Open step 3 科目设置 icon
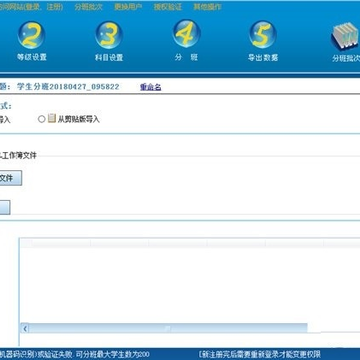Viewport: 360px width, 360px height. [109, 35]
